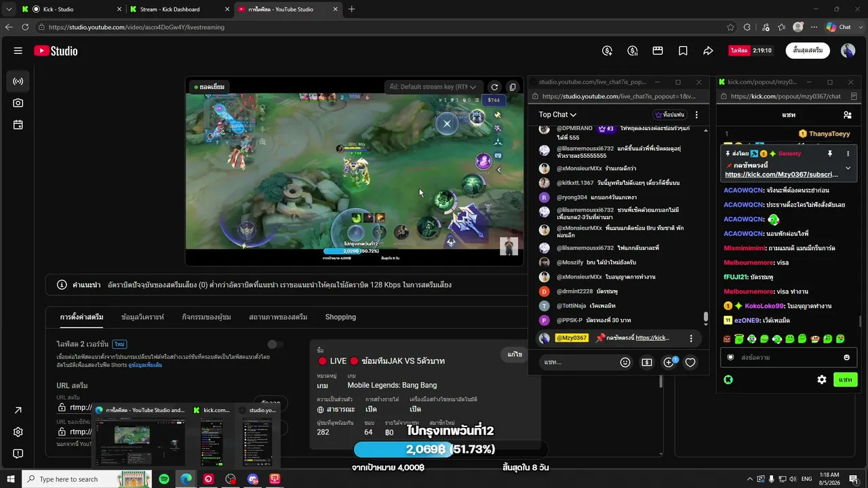Click the pause ads dollar icon
The width and height of the screenshot is (868, 488).
point(633,51)
